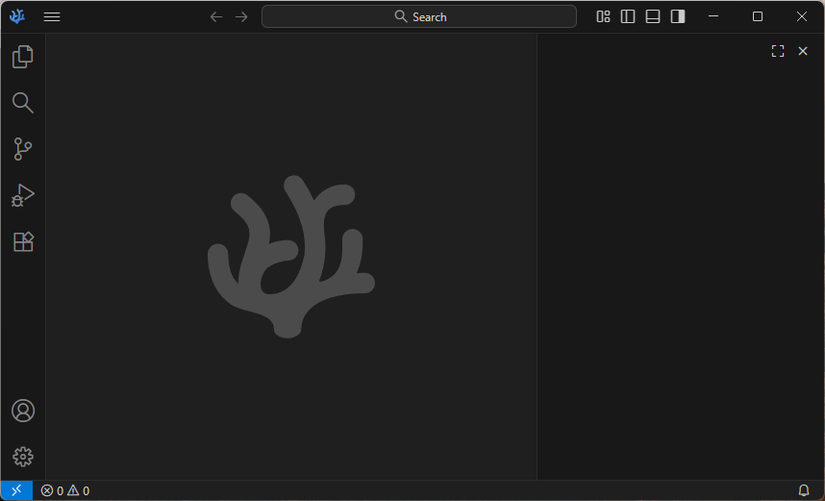This screenshot has width=825, height=501.
Task: Open the Source Control view
Action: (x=23, y=149)
